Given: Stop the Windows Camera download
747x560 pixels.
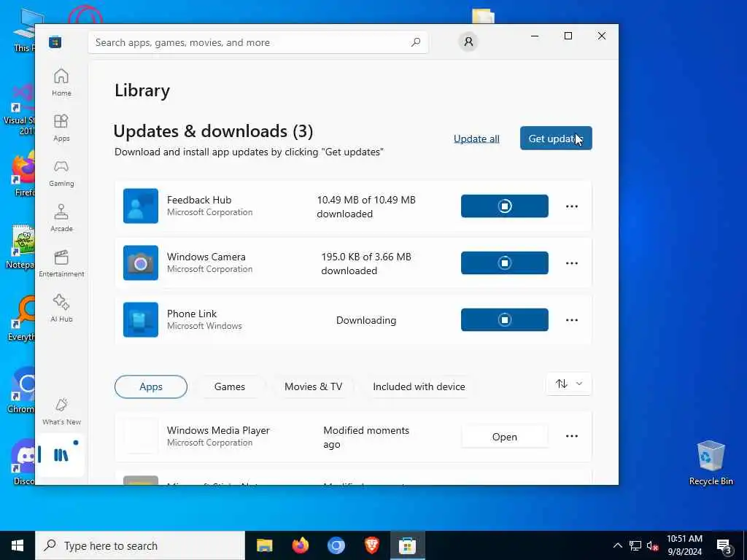Looking at the screenshot, I should 505,262.
